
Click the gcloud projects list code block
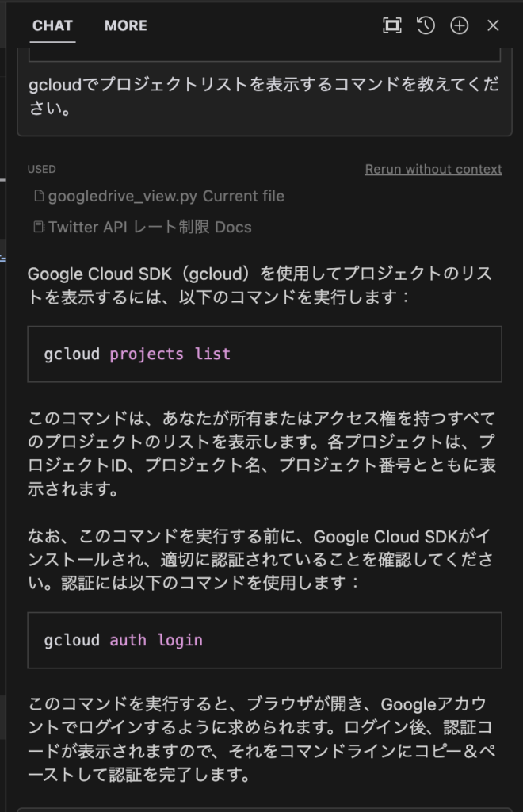point(265,354)
